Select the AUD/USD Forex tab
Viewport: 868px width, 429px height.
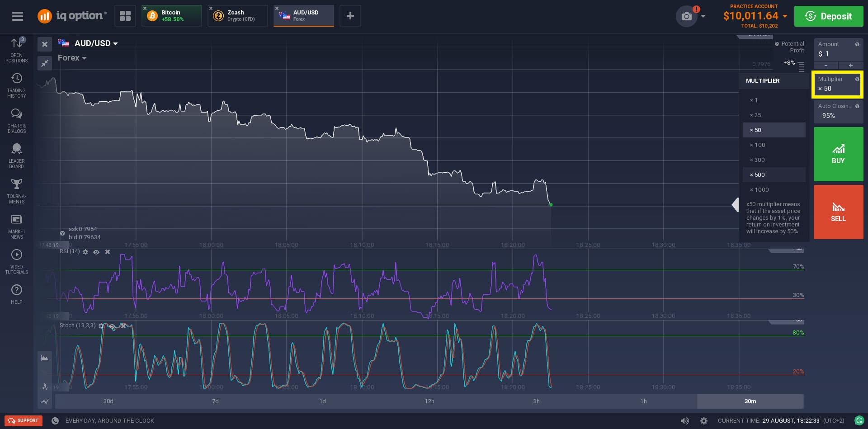click(x=304, y=16)
